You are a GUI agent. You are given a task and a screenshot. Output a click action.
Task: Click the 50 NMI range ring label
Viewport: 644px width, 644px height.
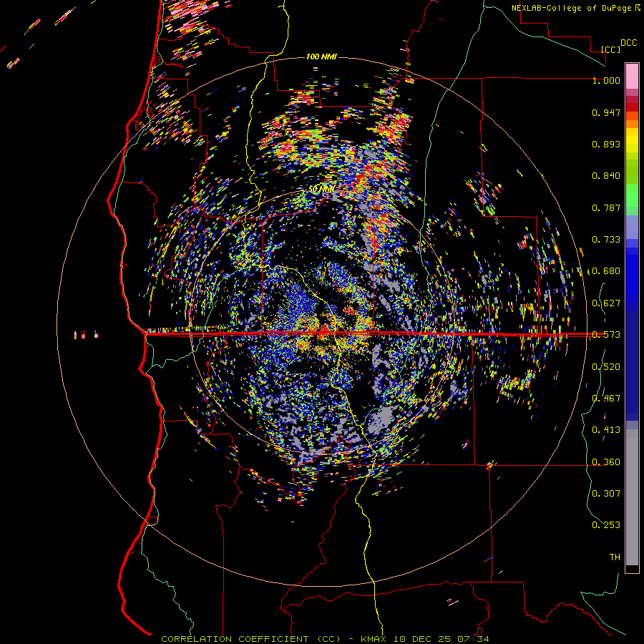coord(321,190)
